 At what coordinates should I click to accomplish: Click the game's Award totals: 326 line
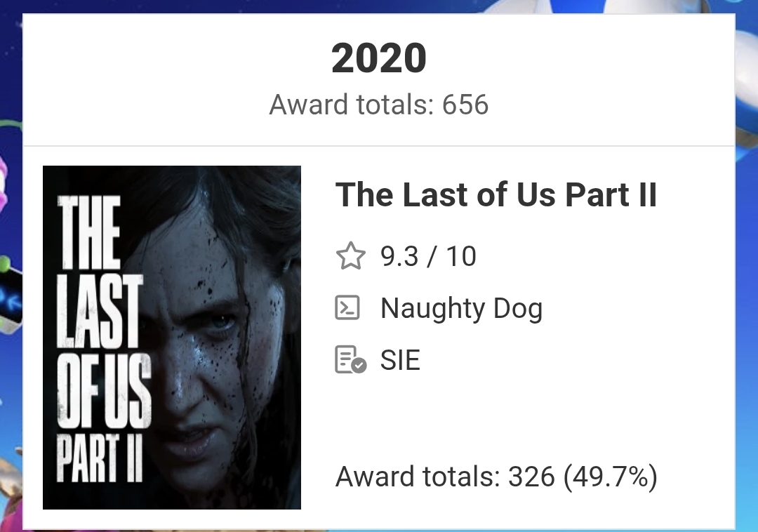point(496,477)
